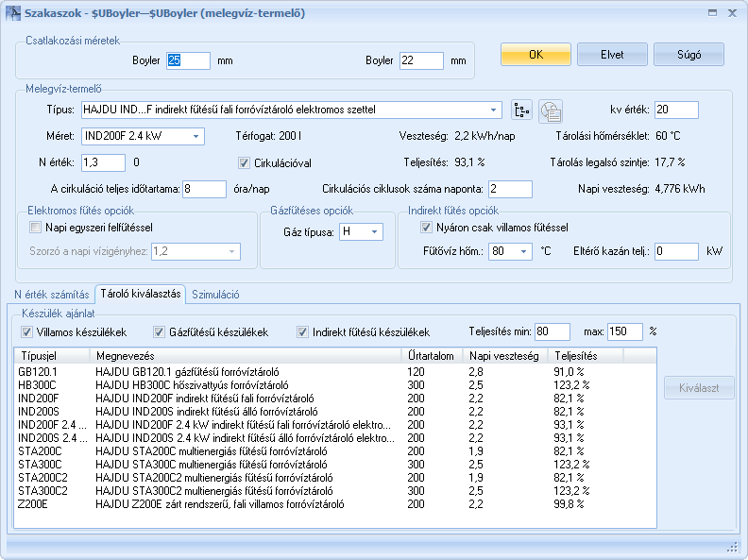The width and height of the screenshot is (748, 560).
Task: Maximize the Szakaszok dialog window
Action: (x=713, y=13)
